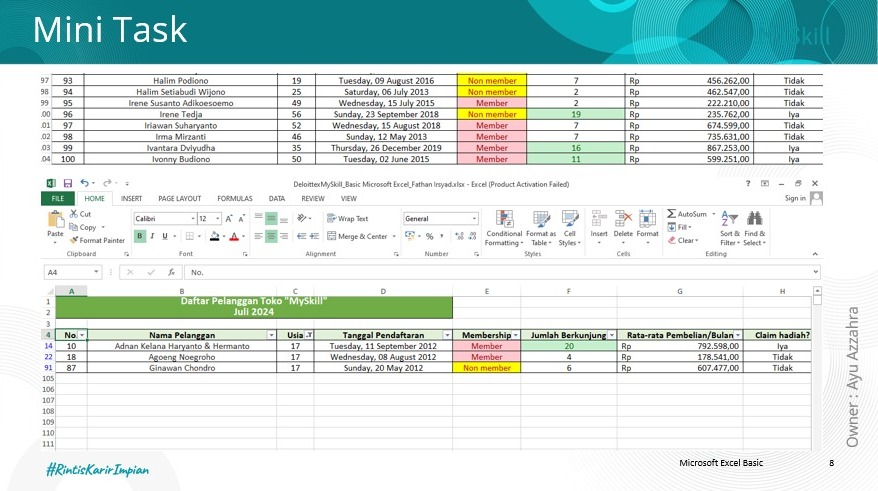The image size is (878, 491).
Task: Open Conditional Formatting
Action: point(504,228)
